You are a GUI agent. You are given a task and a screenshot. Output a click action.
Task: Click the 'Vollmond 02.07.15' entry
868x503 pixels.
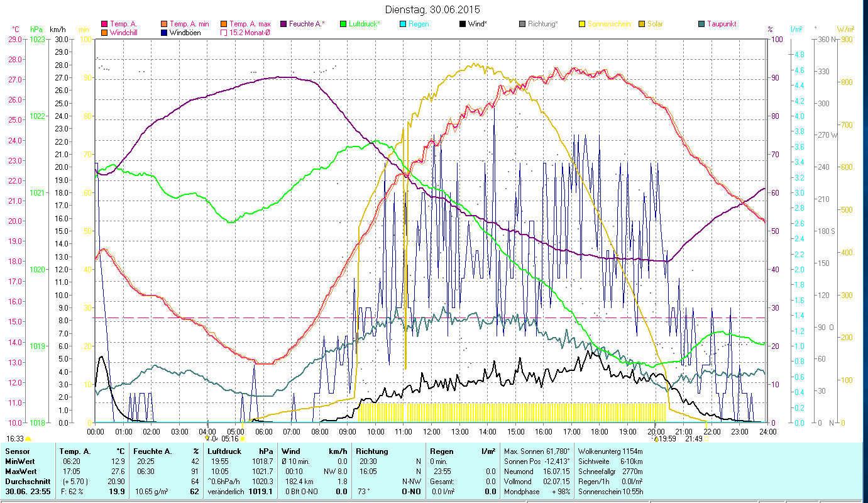pos(537,482)
